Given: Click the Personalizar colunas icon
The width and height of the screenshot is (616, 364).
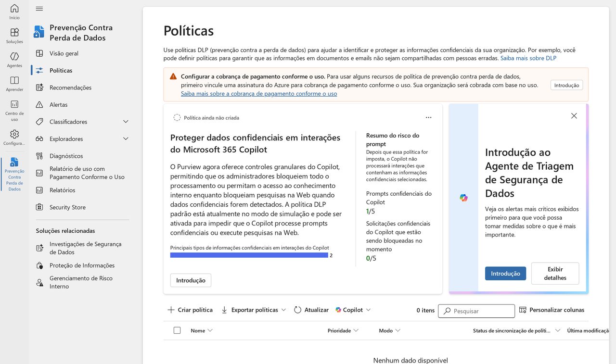Looking at the screenshot, I should coord(523,310).
